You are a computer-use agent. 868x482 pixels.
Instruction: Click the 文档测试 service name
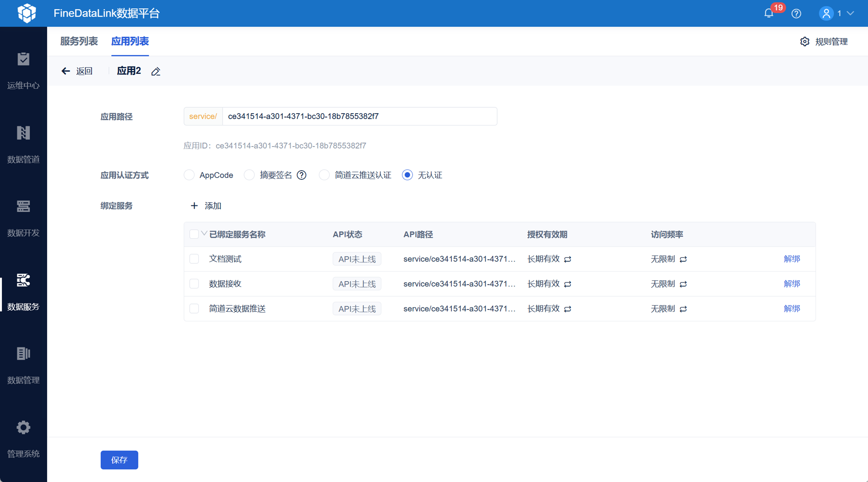pyautogui.click(x=225, y=259)
